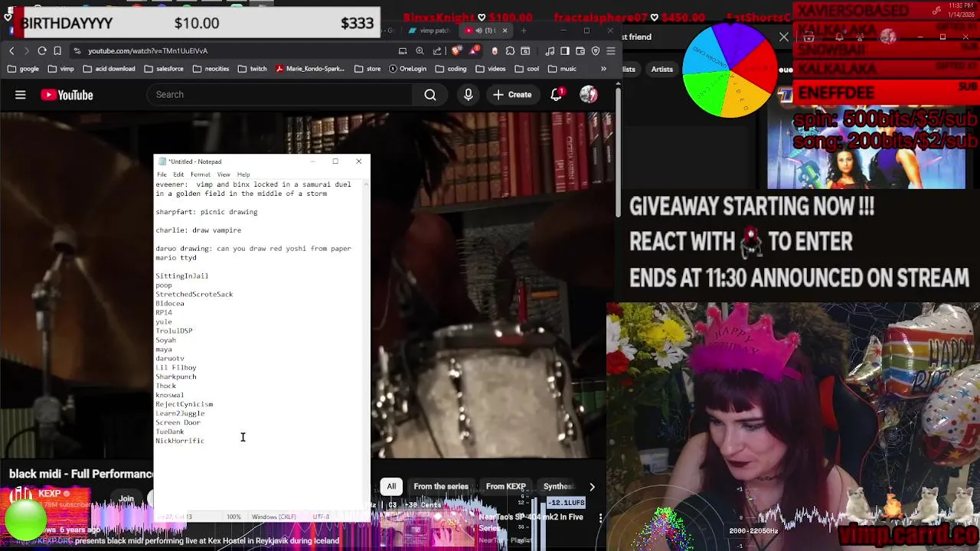Viewport: 980px width, 551px height.
Task: Go back in the browser
Action: [11, 51]
